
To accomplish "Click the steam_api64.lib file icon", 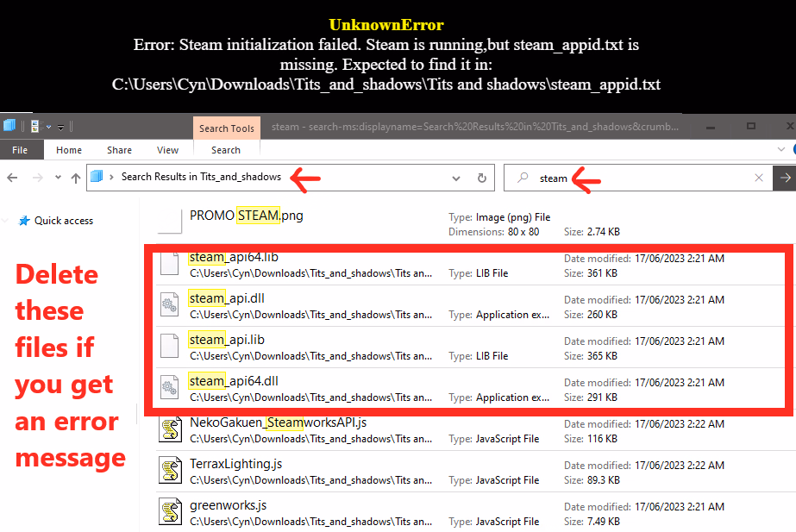I will 170,264.
